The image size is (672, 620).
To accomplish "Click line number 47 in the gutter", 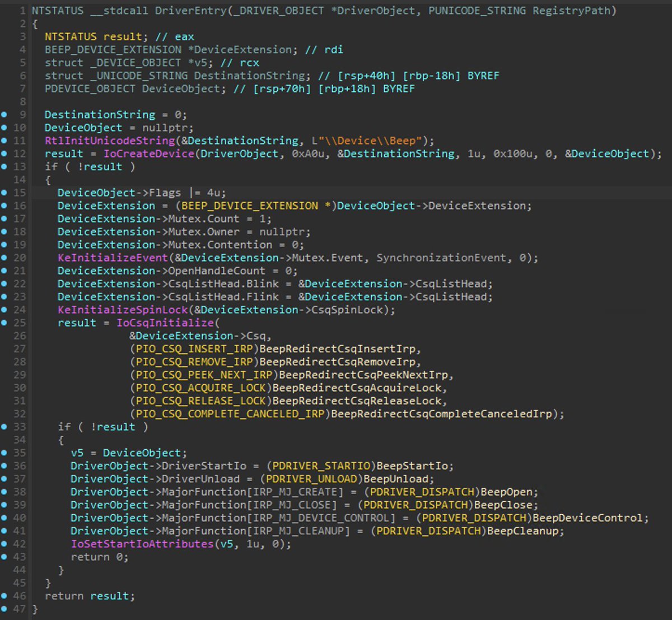I will point(20,609).
